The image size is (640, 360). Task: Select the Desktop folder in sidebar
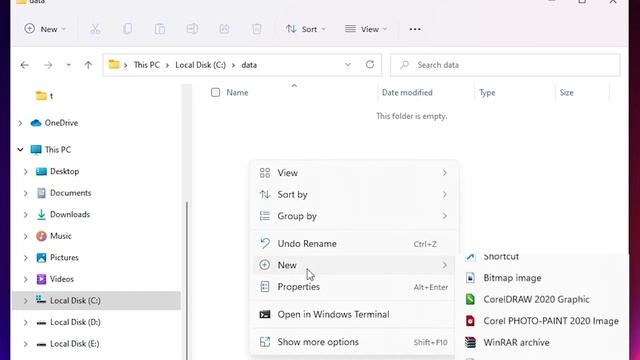[x=58, y=171]
